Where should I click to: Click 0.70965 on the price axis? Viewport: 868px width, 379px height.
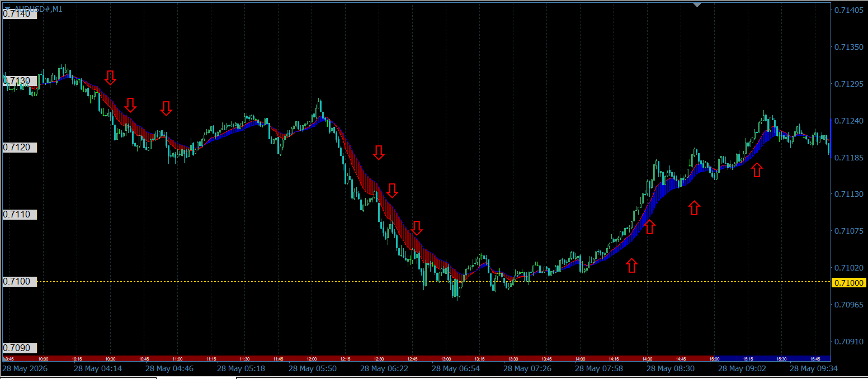(x=850, y=305)
